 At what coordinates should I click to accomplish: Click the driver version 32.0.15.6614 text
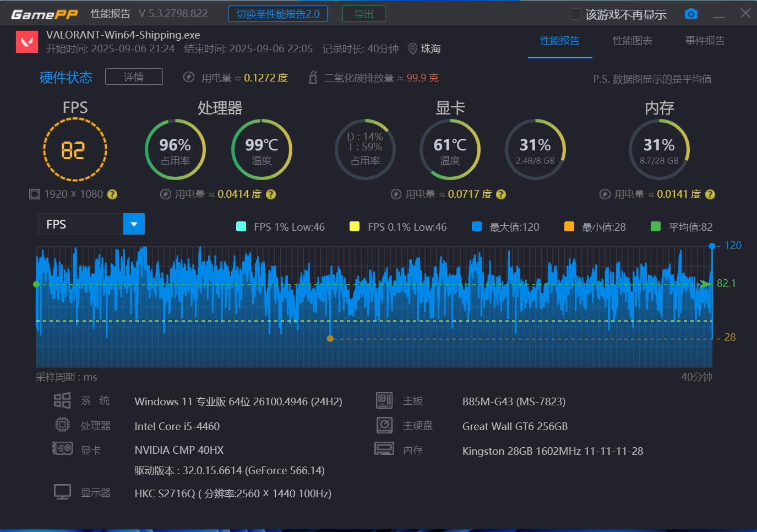[230, 470]
